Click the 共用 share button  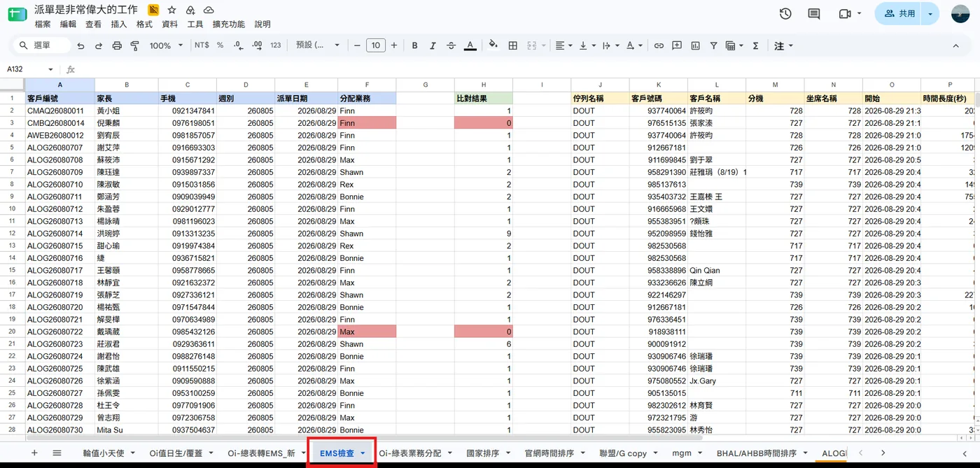tap(899, 13)
